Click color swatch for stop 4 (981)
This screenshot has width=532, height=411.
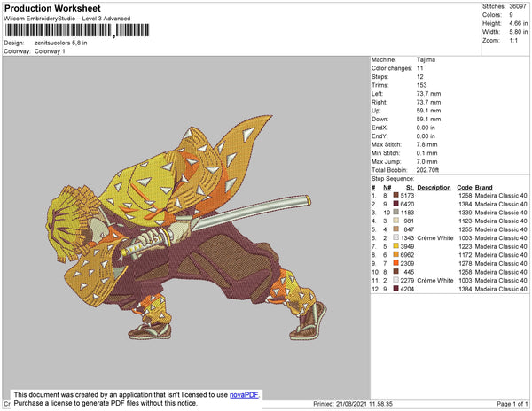click(x=395, y=221)
